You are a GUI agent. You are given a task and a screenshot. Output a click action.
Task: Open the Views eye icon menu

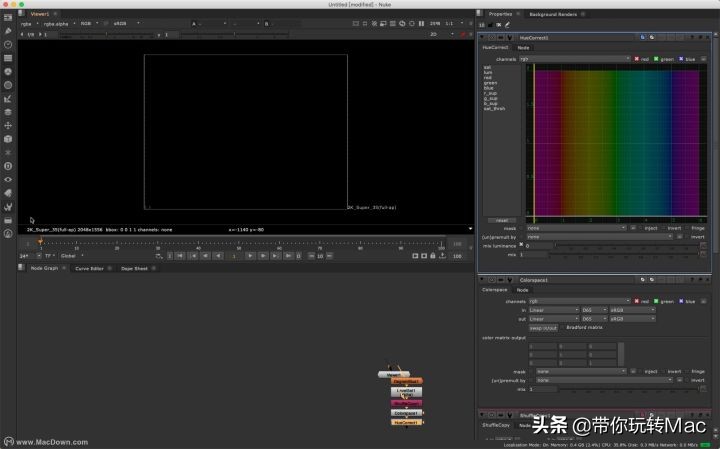(x=8, y=179)
